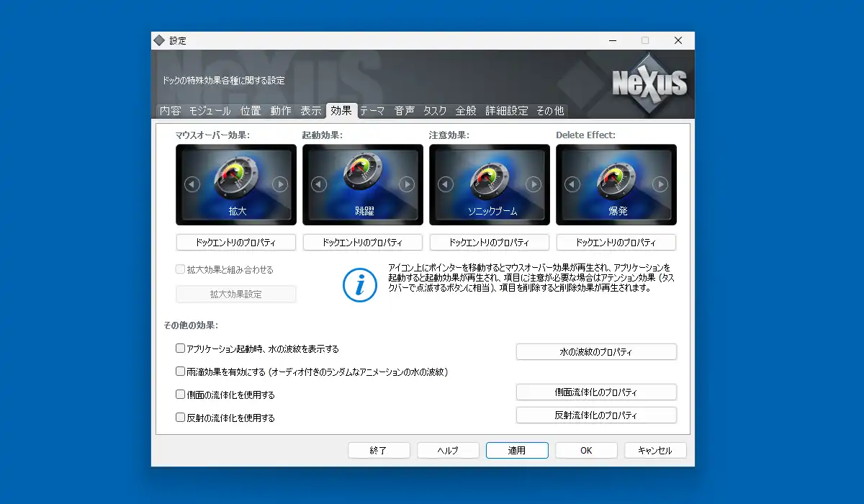Click the 終了 button
Image resolution: width=864 pixels, height=504 pixels.
(379, 450)
